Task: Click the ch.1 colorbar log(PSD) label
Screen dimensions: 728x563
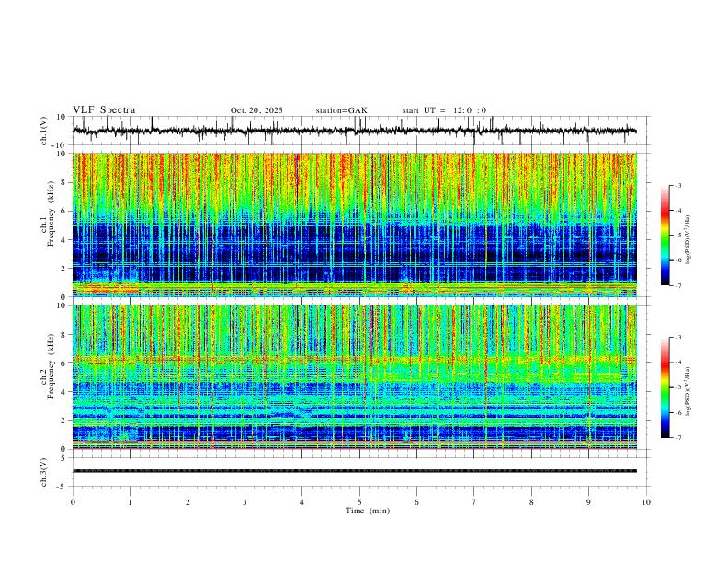Action: click(688, 240)
